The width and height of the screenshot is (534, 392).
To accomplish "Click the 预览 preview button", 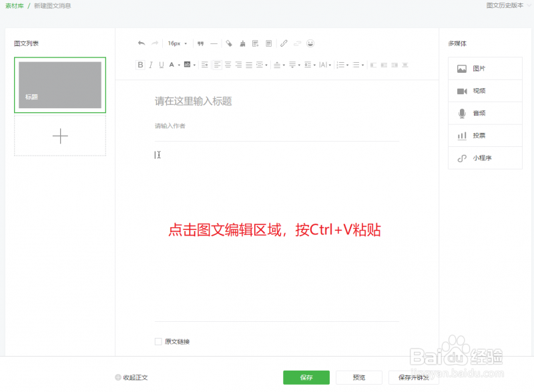I will pyautogui.click(x=359, y=377).
